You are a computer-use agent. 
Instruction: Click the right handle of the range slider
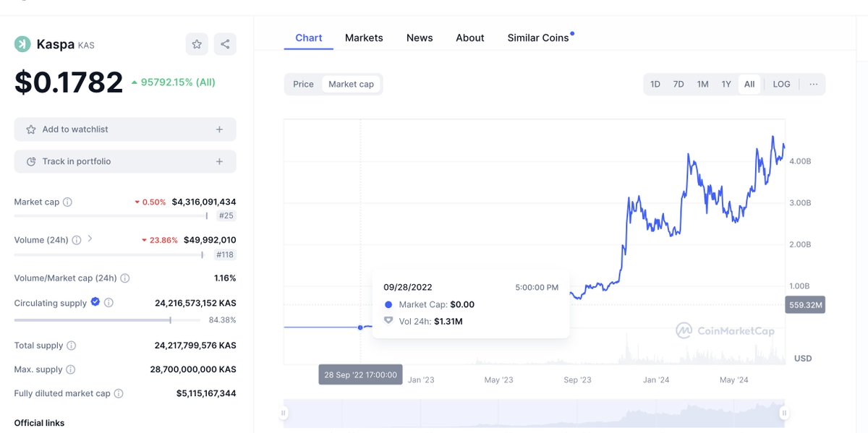coord(783,413)
